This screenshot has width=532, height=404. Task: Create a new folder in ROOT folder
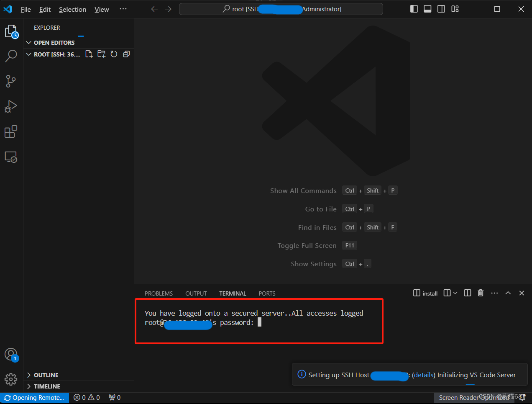101,54
